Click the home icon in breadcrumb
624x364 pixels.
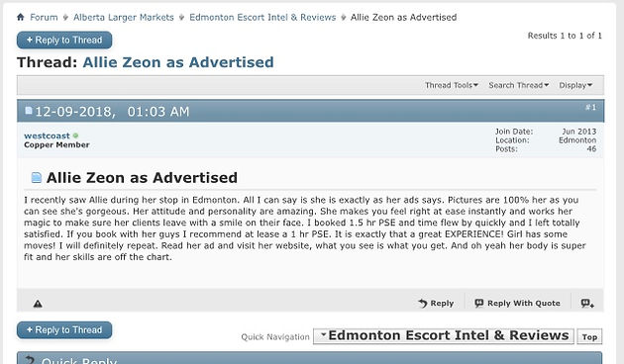[x=21, y=17]
